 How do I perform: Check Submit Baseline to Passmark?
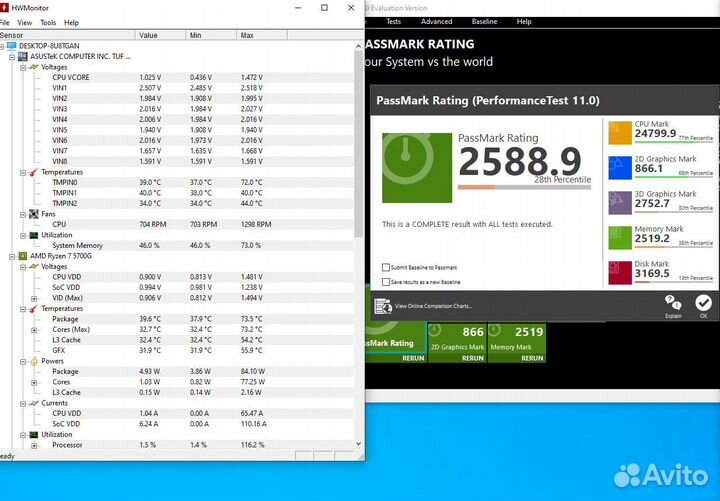click(x=386, y=267)
